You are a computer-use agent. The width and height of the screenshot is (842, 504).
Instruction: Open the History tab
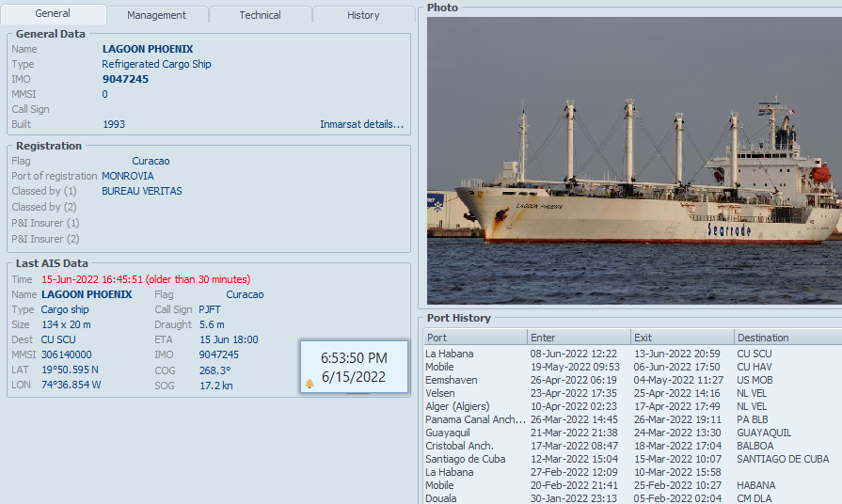(x=363, y=15)
